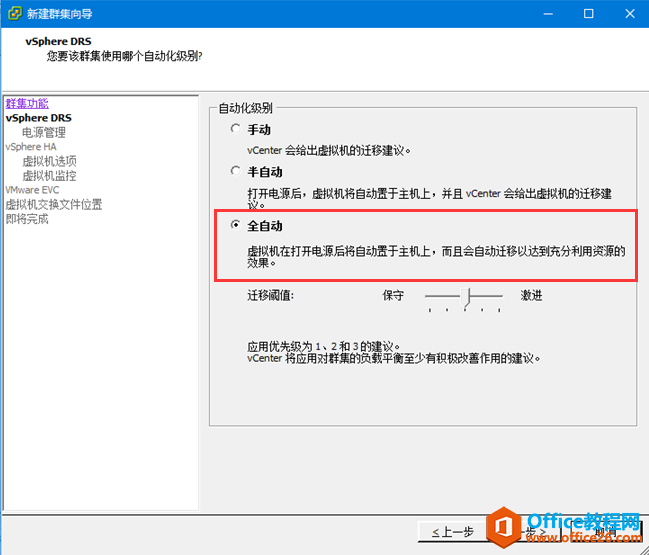Select VMware EVC step in sidebar
Image resolution: width=649 pixels, height=555 pixels.
pos(32,190)
